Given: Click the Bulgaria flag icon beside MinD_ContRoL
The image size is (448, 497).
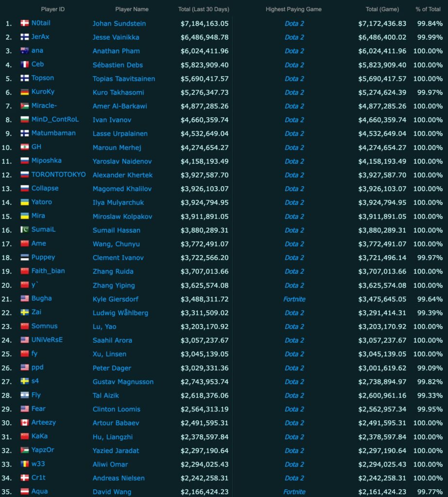Looking at the screenshot, I should (x=25, y=119).
